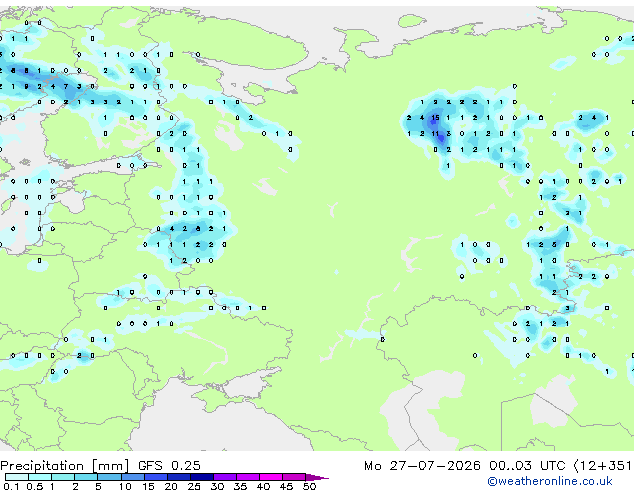
Task: Pick the 15–20 mm legend color swatch
Action: (x=155, y=477)
